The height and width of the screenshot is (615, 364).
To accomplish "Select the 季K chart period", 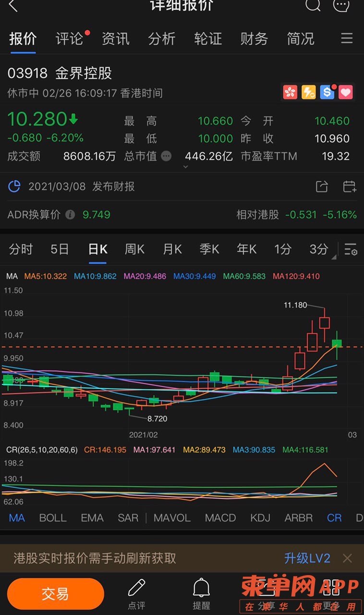I will point(209,249).
